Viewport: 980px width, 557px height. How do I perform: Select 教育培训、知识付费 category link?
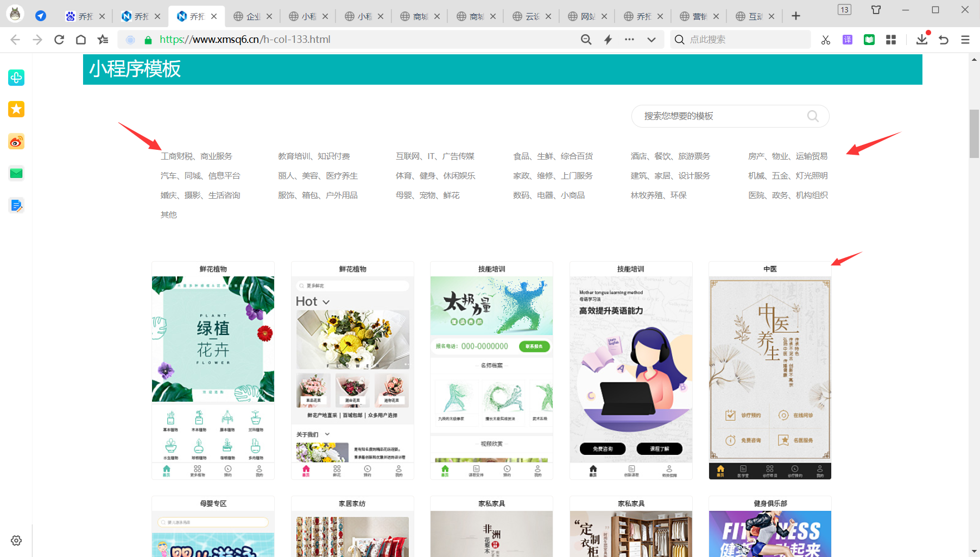[x=314, y=156]
